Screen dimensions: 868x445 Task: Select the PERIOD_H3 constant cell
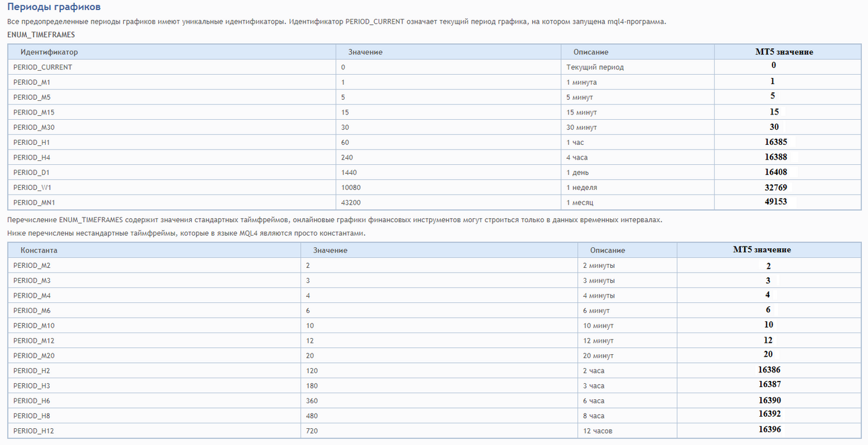(154, 386)
